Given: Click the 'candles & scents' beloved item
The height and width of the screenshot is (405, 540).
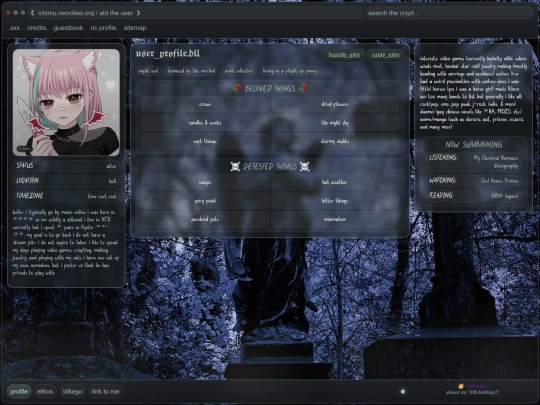Looking at the screenshot, I should [205, 123].
